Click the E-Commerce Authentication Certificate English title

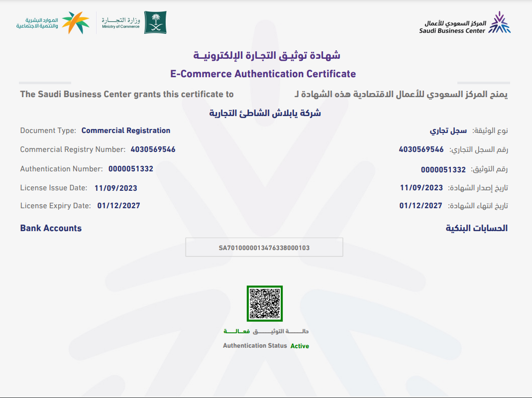point(263,74)
